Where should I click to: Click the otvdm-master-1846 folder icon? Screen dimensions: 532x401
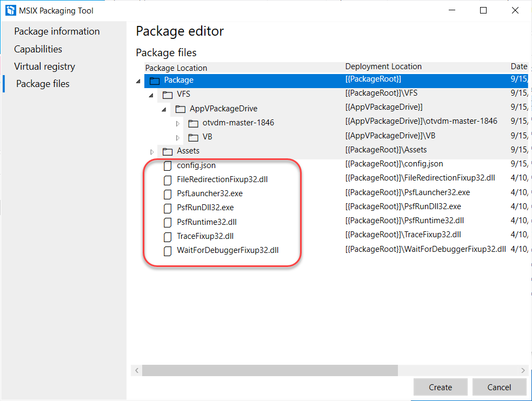193,123
